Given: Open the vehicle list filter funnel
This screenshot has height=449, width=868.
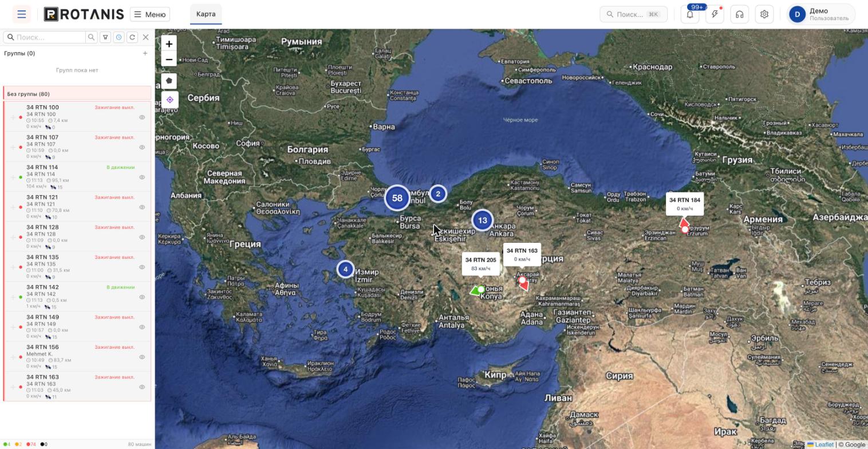Looking at the screenshot, I should point(105,37).
